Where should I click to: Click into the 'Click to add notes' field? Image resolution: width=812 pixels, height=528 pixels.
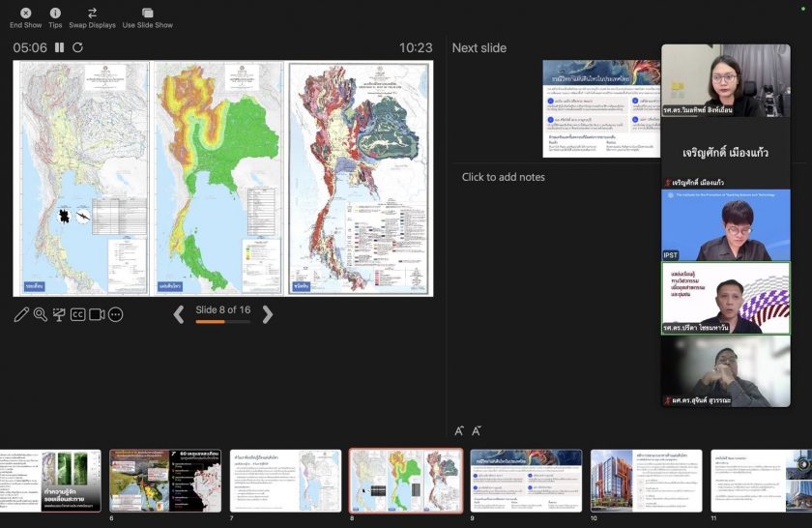click(504, 177)
